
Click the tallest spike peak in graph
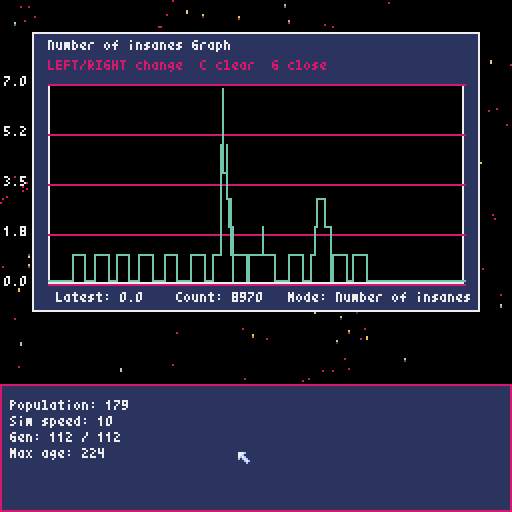(x=223, y=90)
